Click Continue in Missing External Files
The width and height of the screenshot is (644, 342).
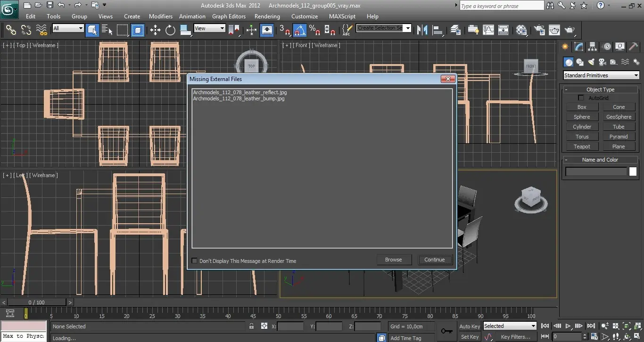(435, 260)
